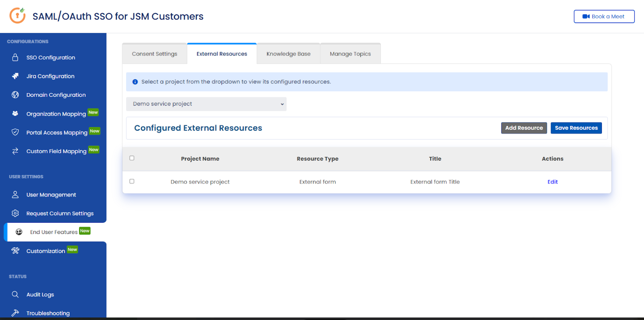Click the Save Resources button

coord(576,128)
